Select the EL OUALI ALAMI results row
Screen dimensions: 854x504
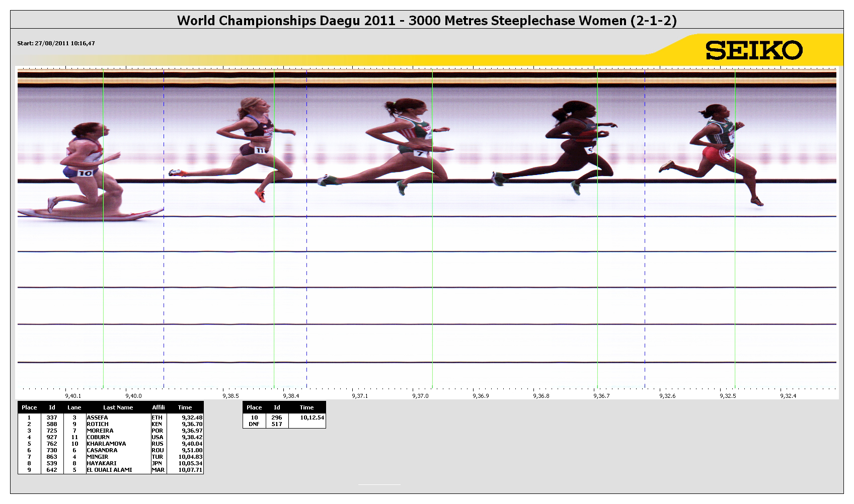(111, 470)
